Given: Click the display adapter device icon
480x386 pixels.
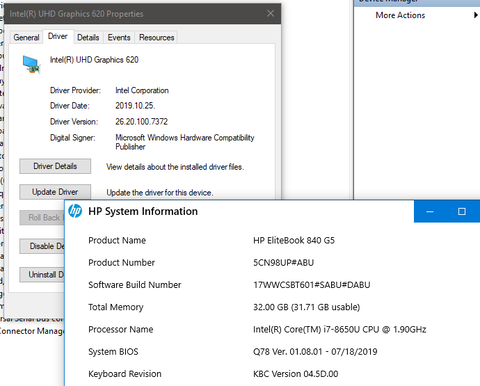Looking at the screenshot, I should [x=31, y=64].
